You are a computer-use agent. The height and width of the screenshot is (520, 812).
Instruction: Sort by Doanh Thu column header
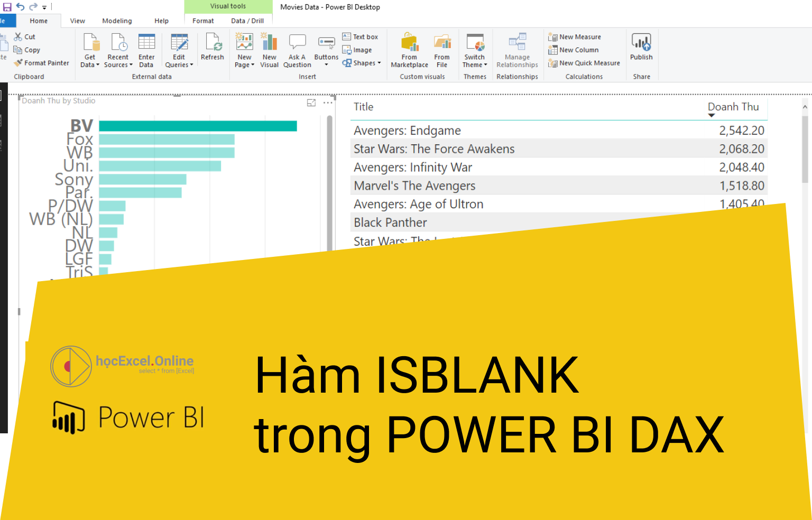[733, 107]
